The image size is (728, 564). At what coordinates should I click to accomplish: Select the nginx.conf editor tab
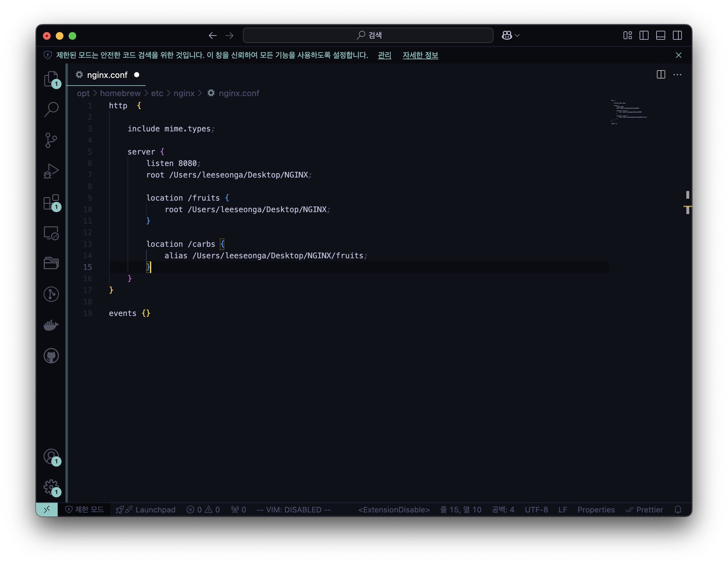pos(107,75)
